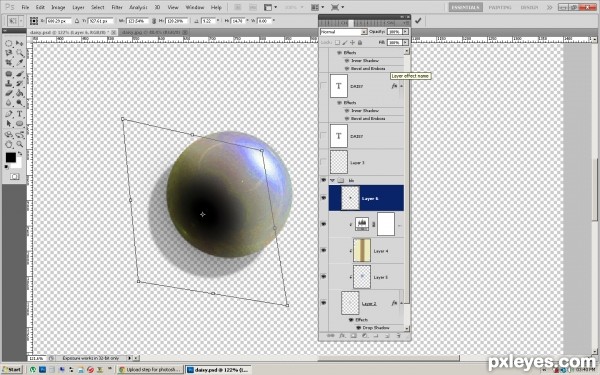This screenshot has height=375, width=600.
Task: Show Layer 3 via visibility box
Action: tap(323, 162)
